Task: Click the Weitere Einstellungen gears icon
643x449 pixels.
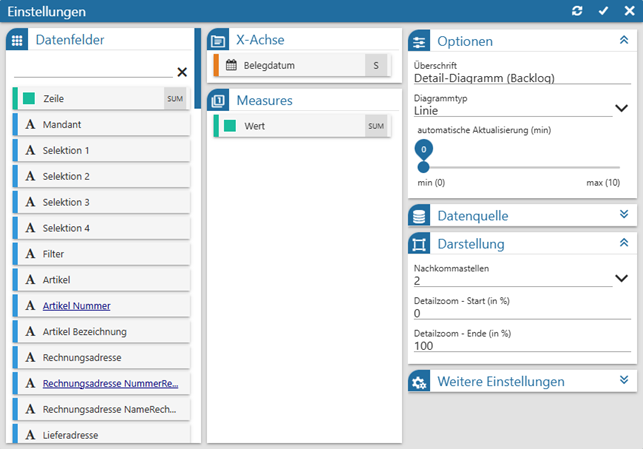Action: (420, 382)
